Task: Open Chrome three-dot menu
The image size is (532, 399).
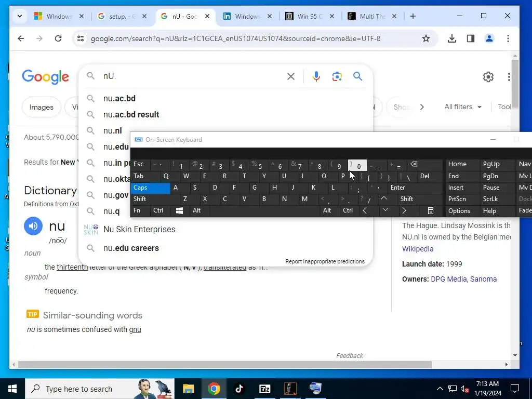Action: 508,38
